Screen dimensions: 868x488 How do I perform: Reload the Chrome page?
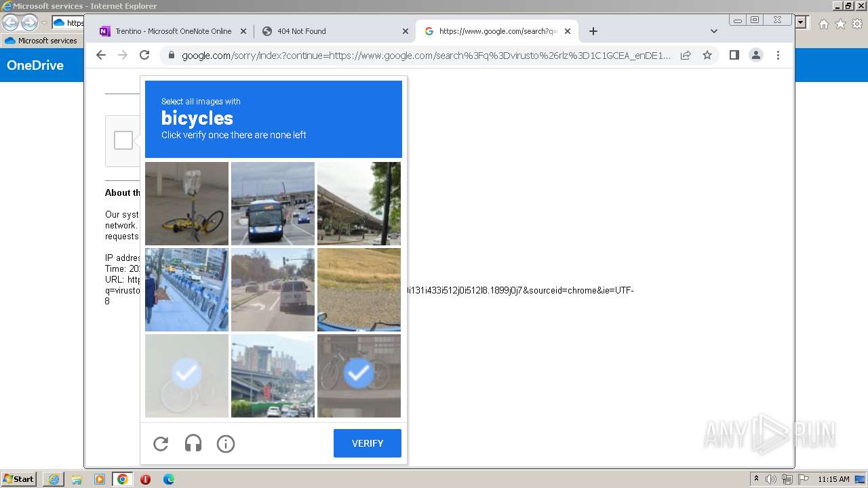144,56
